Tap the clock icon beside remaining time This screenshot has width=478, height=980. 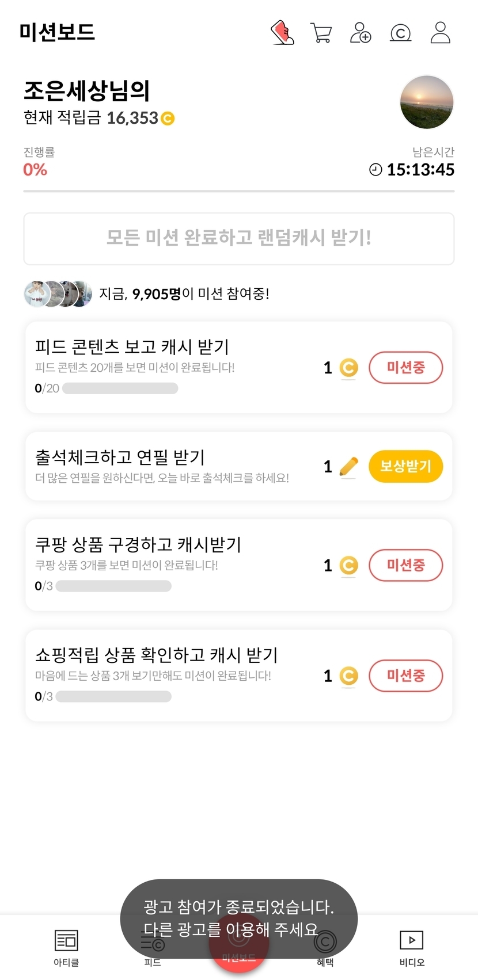375,170
